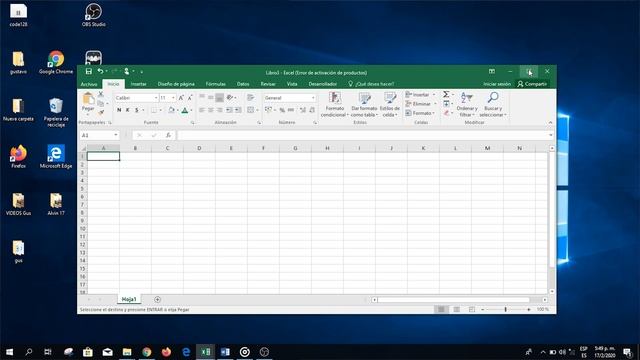Center text horizontally in the cell
Image resolution: width=640 pixels, height=360 pixels.
(211, 110)
